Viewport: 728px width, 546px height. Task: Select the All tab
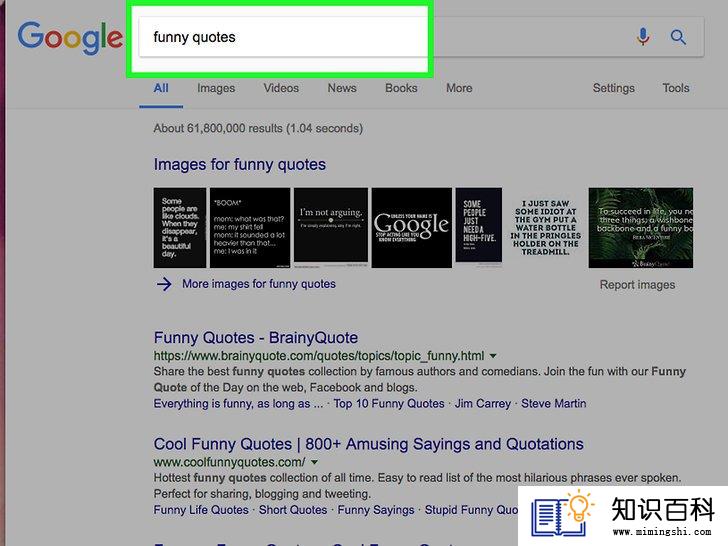161,88
